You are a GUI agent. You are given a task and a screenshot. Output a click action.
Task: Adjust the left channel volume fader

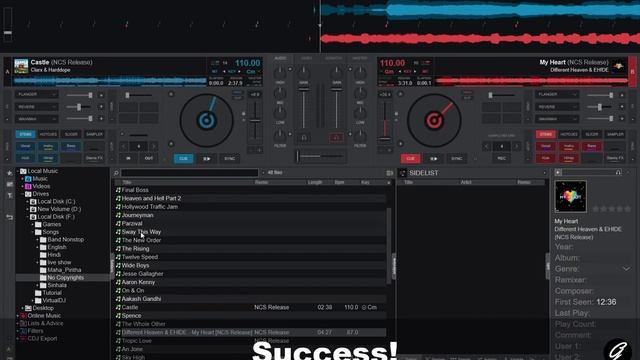coord(304,108)
